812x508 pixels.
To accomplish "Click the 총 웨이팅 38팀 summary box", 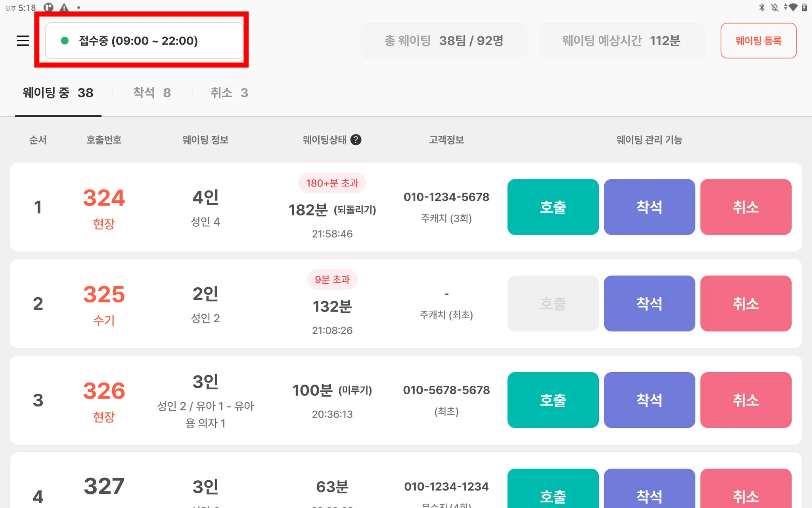I will point(444,40).
